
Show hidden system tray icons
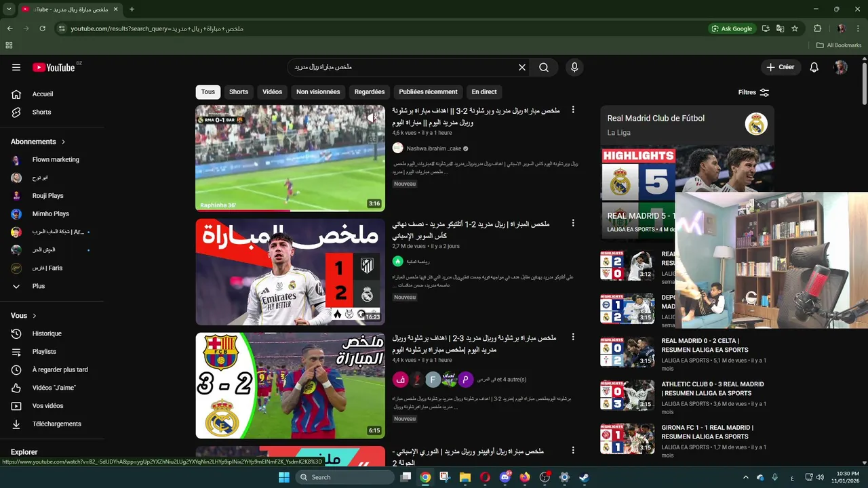coord(746,477)
